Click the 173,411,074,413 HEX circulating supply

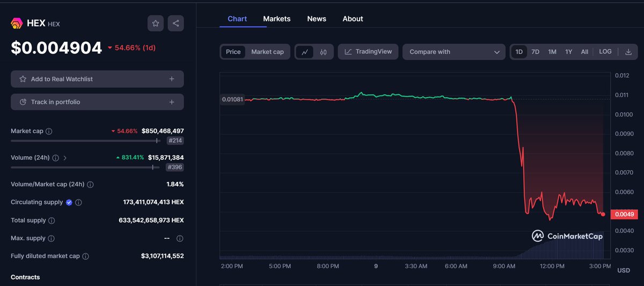(x=153, y=202)
